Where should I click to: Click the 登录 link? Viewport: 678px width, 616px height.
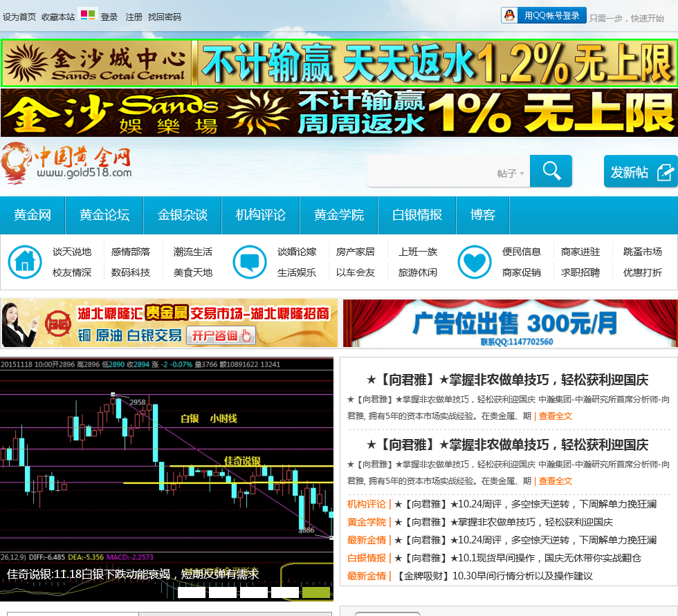109,17
